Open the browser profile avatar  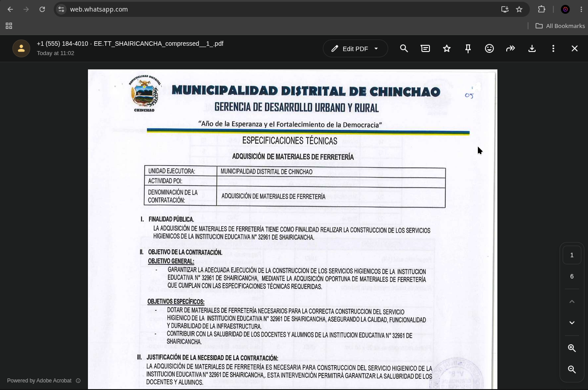pos(565,9)
